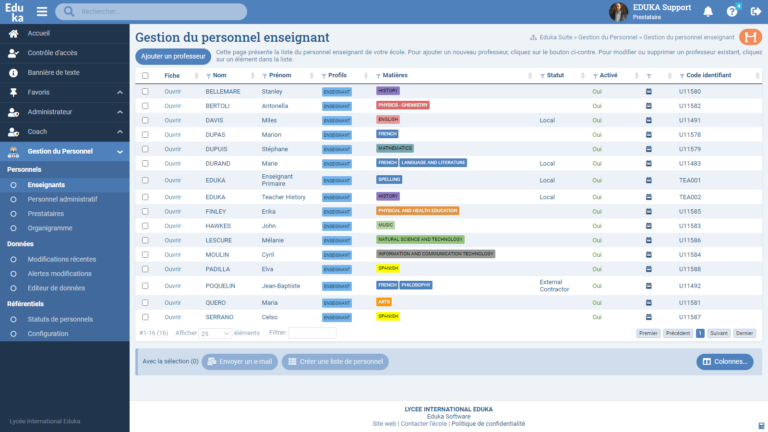Check the MOULIN row checkbox
The width and height of the screenshot is (768, 432).
145,255
